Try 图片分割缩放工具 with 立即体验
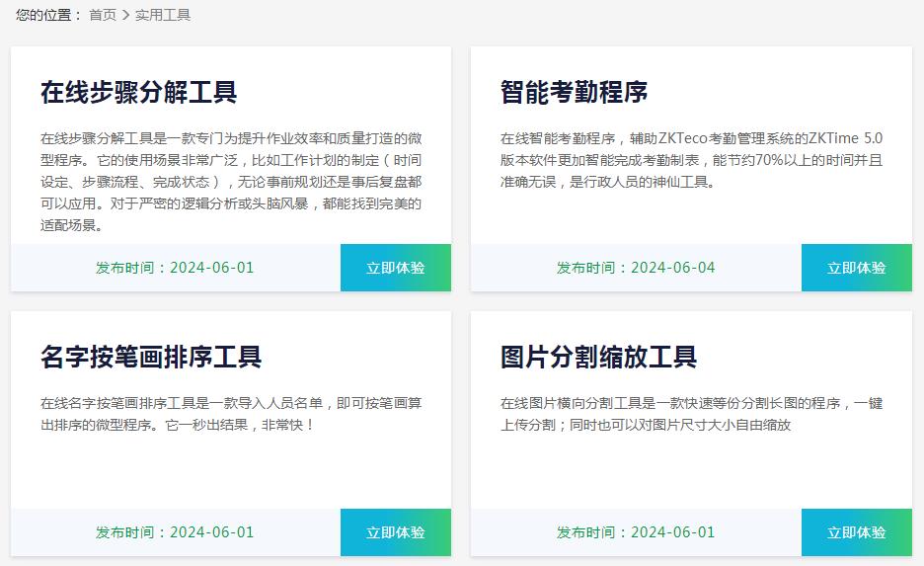This screenshot has width=924, height=566. [856, 532]
